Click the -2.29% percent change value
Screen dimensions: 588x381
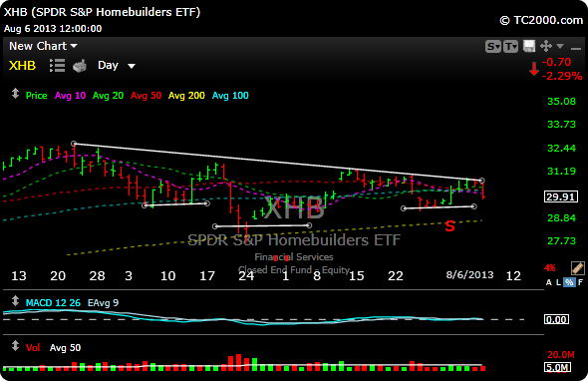coord(562,76)
